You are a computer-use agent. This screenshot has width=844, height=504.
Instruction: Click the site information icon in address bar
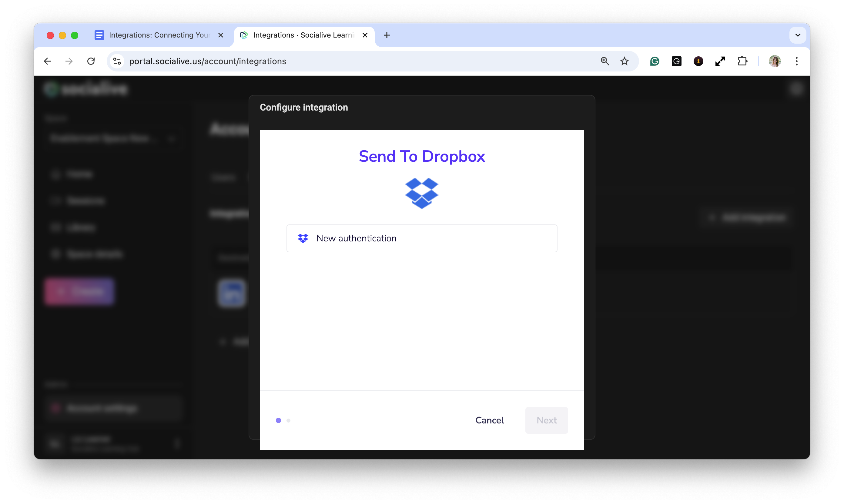point(117,61)
